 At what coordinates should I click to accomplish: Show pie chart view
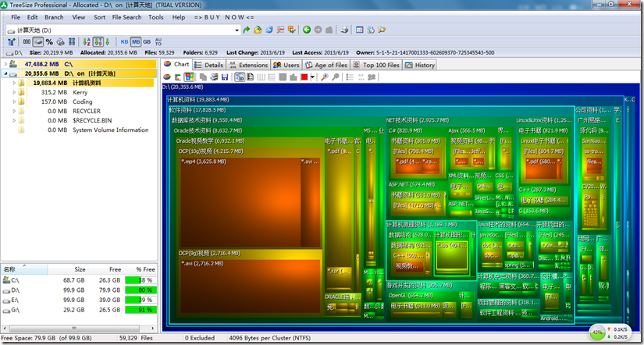pyautogui.click(x=167, y=76)
